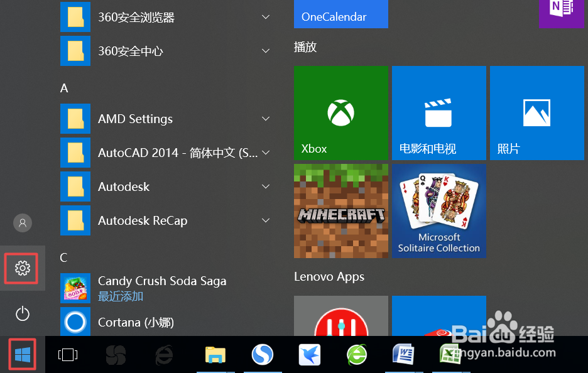The height and width of the screenshot is (373, 588).
Task: Expand the Autodesk folder chevron
Action: [266, 186]
